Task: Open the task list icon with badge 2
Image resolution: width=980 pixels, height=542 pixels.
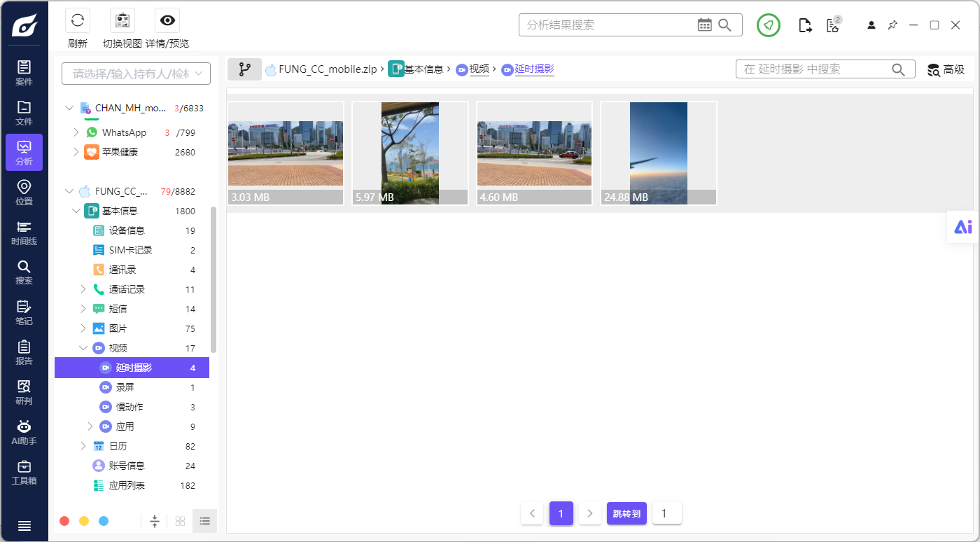Action: point(832,25)
